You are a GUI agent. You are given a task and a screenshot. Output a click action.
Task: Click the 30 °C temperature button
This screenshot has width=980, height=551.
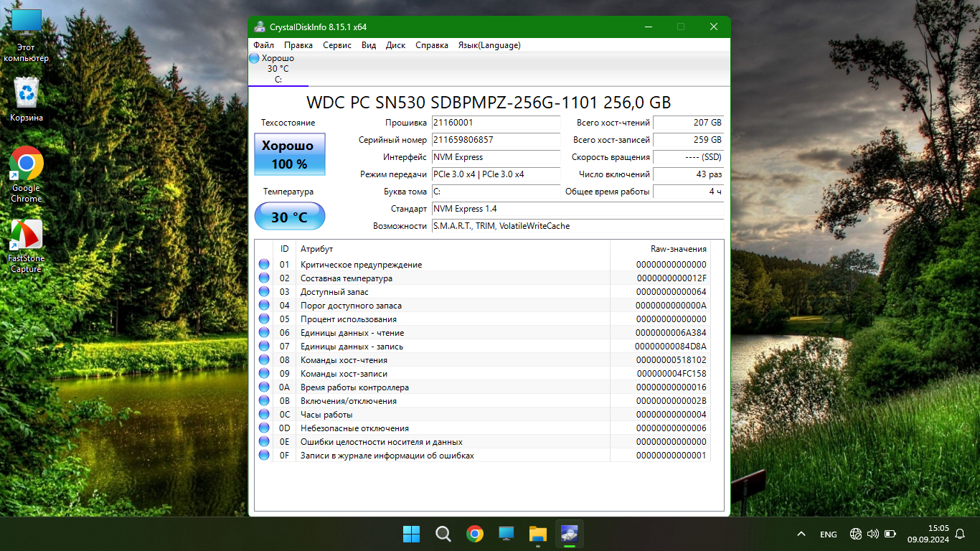pyautogui.click(x=290, y=217)
